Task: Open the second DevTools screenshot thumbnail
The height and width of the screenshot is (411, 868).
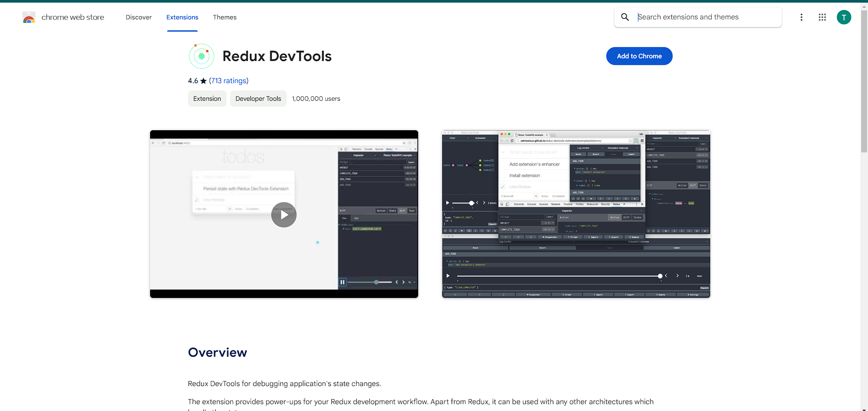Action: point(576,214)
